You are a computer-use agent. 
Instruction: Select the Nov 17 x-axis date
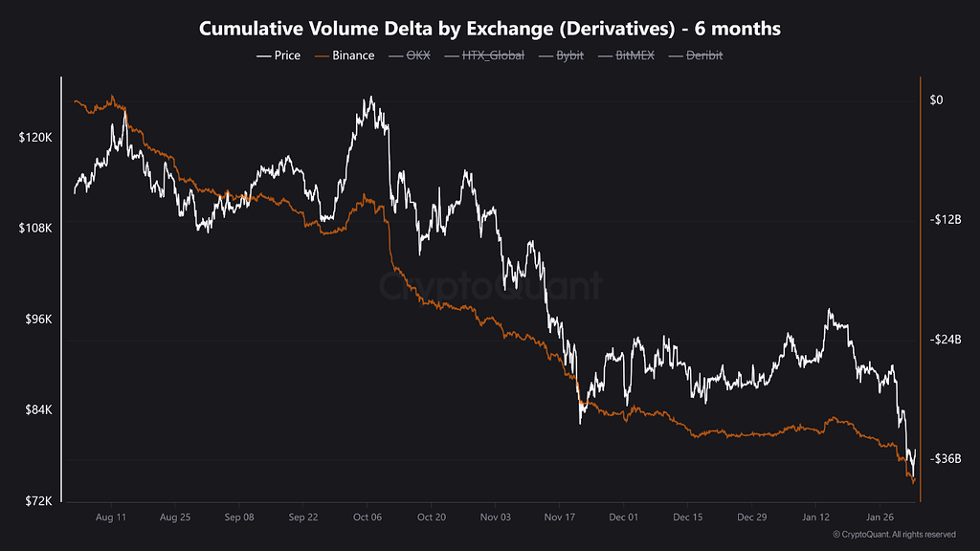(559, 517)
